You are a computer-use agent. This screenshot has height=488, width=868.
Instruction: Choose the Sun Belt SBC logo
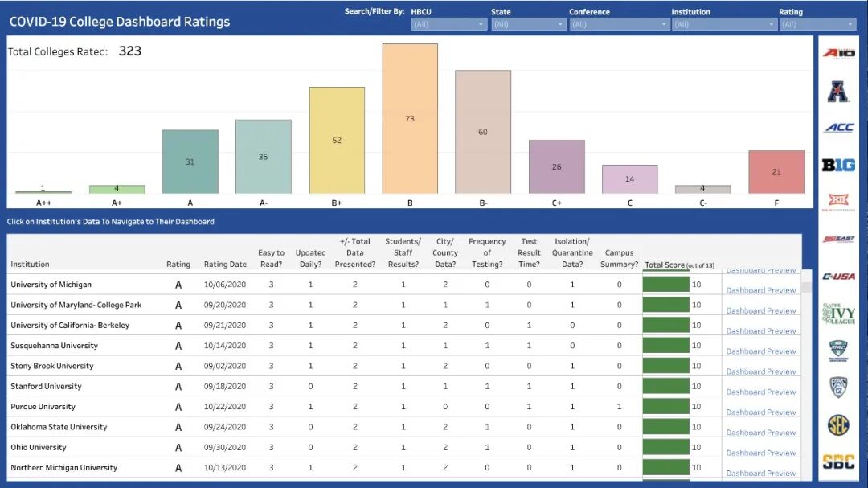(x=838, y=462)
